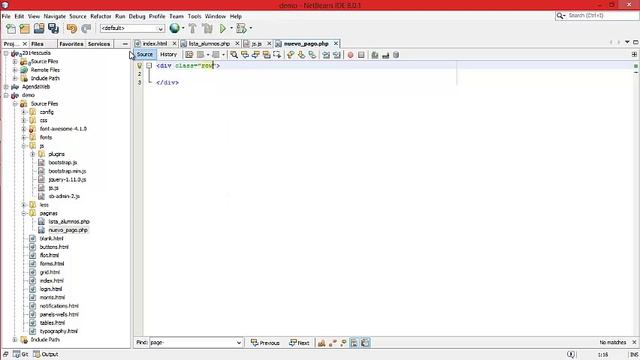This screenshot has height=360, width=640.
Task: Open the Run Project dropdown arrow
Action: [x=231, y=28]
